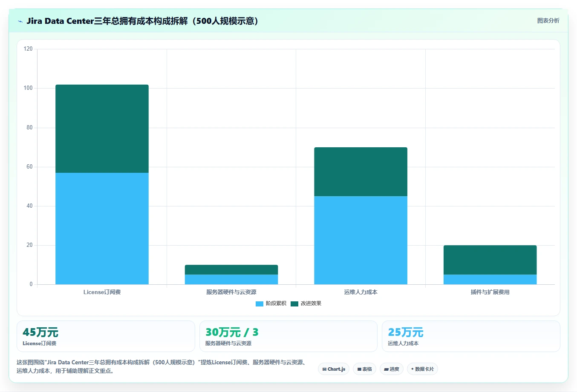Click the y-axis value 80

(x=29, y=127)
